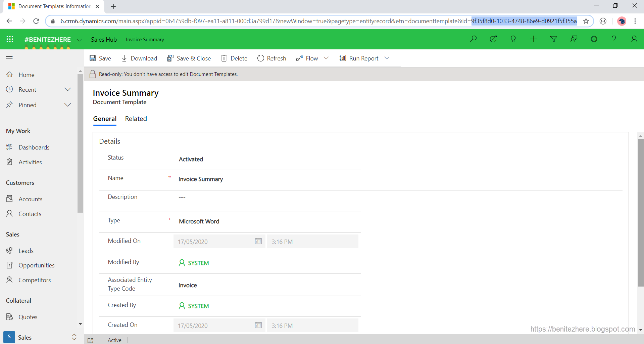Open the Created On calendar picker
The height and width of the screenshot is (344, 644).
(x=258, y=325)
